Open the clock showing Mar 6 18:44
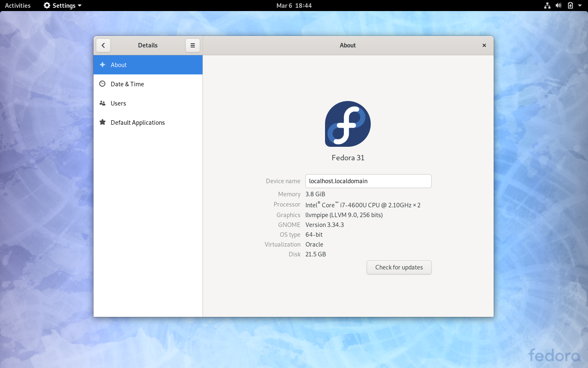Viewport: 588px width, 368px height. click(x=294, y=5)
